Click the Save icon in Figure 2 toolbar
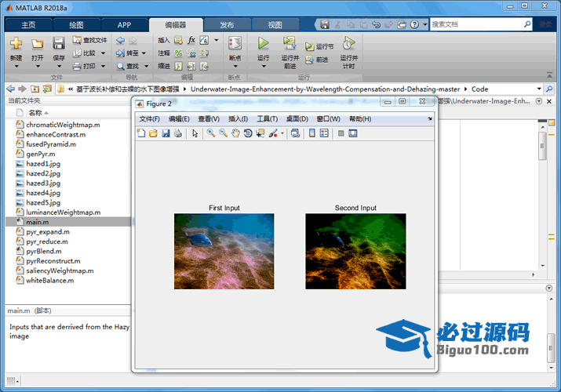Screen dimensions: 561x392 coord(166,133)
